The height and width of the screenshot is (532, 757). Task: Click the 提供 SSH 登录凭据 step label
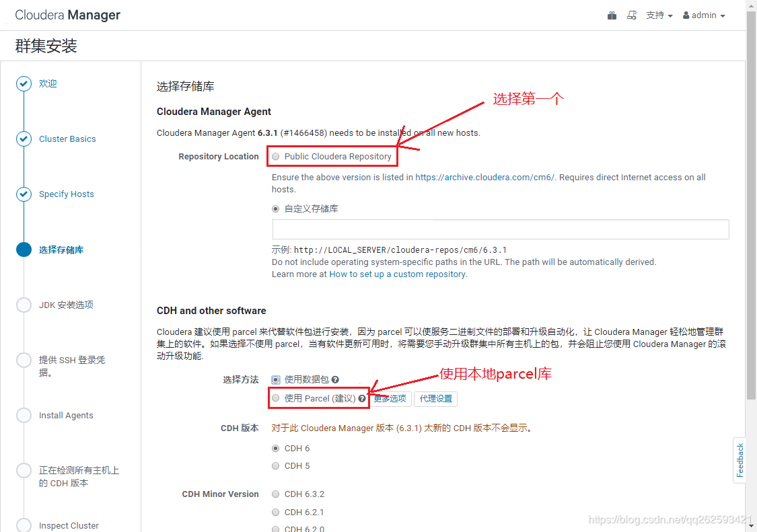click(72, 366)
